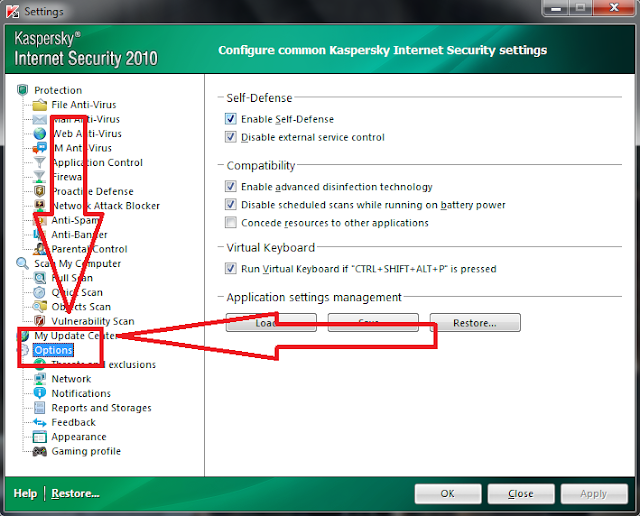Toggle Enable Self-Defense checkbox
This screenshot has width=640, height=516.
pyautogui.click(x=231, y=119)
